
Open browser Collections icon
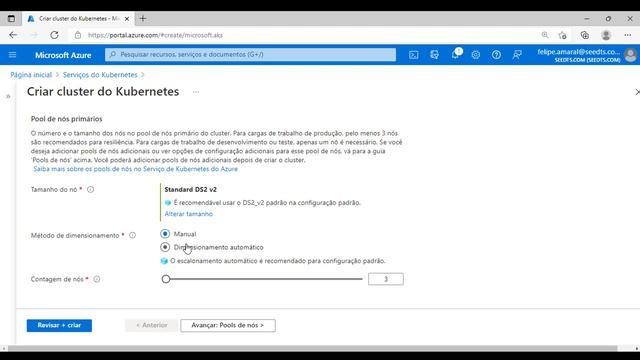[584, 35]
